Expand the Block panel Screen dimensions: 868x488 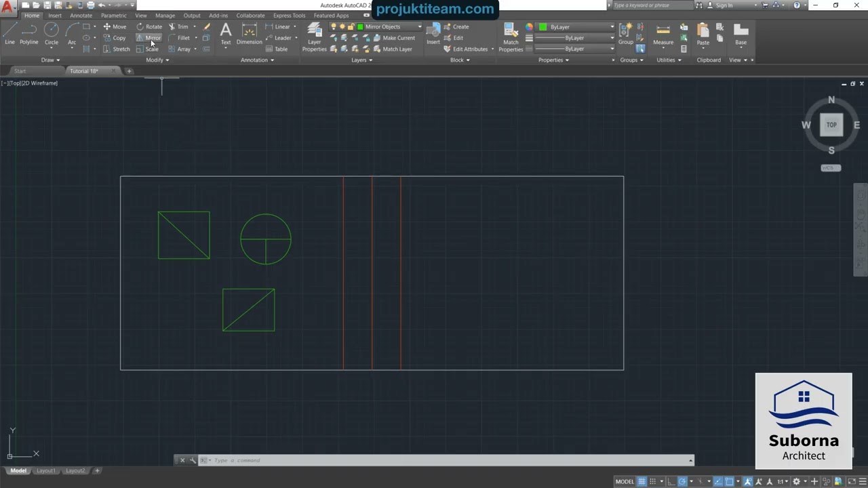pos(460,60)
